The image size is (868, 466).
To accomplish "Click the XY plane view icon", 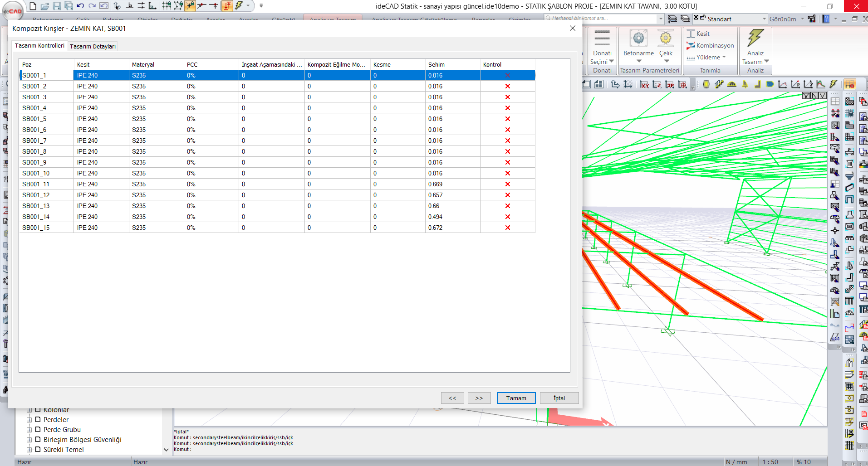I will 644,84.
